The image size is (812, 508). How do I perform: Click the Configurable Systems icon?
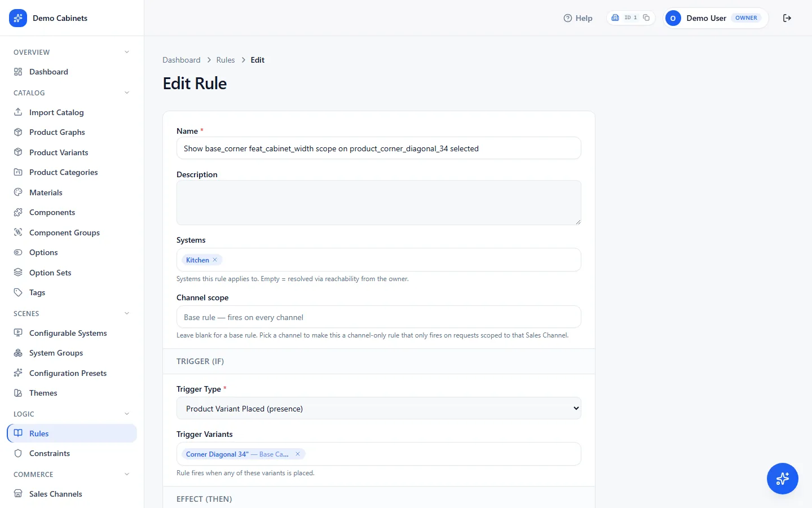pos(18,333)
